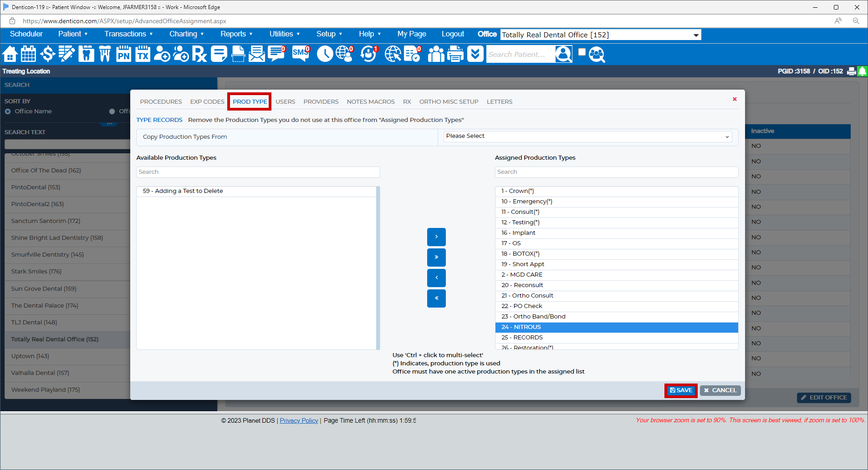Open the Office selector dropdown
868x470 pixels.
click(x=601, y=35)
